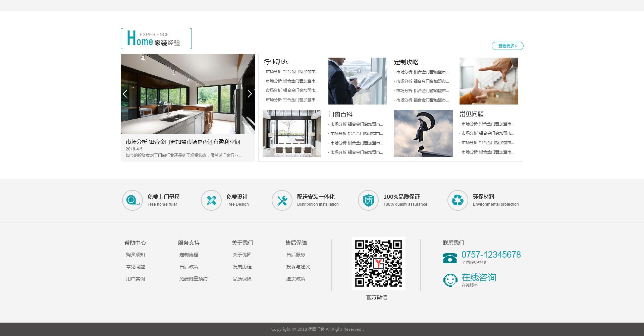The width and height of the screenshot is (644, 336).
Task: Click the question mark cloud thumbnail
Action: pyautogui.click(x=423, y=134)
